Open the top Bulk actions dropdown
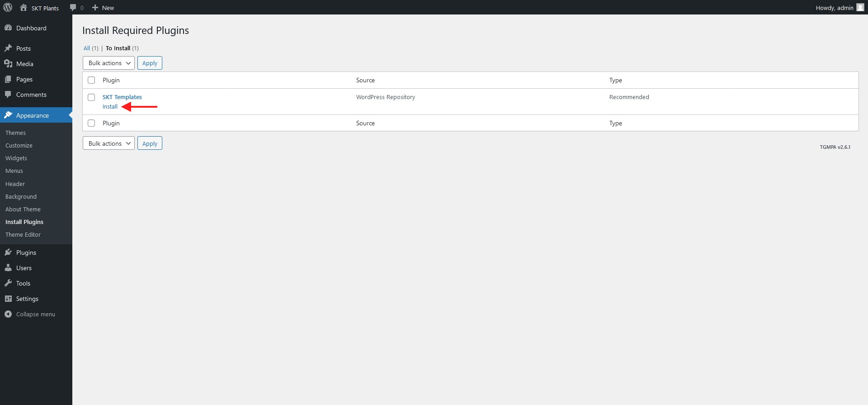Image resolution: width=868 pixels, height=405 pixels. [108, 63]
